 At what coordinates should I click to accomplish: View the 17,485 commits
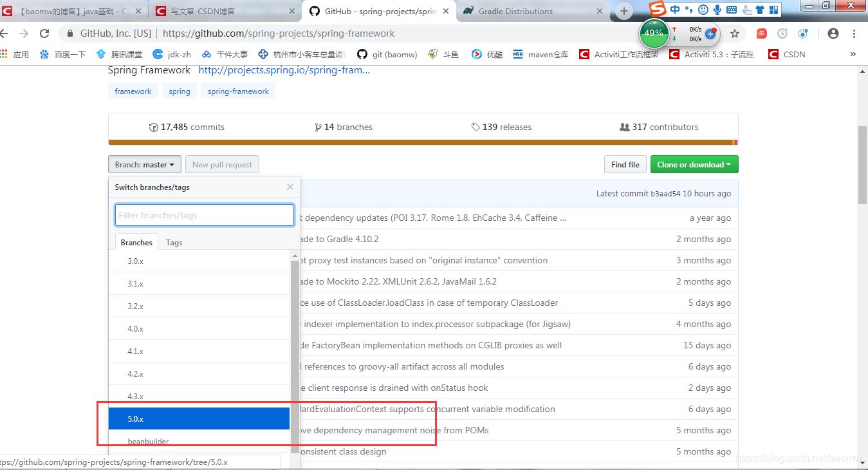point(187,127)
